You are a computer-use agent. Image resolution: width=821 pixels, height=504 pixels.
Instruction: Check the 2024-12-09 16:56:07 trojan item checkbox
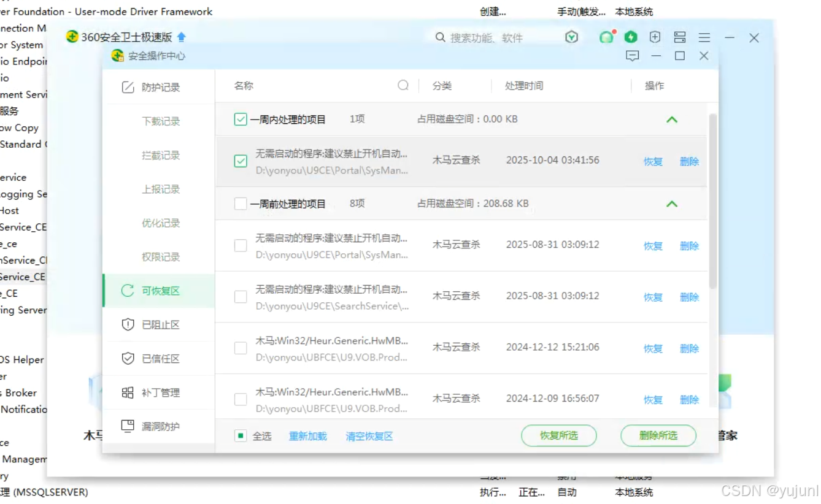click(241, 400)
